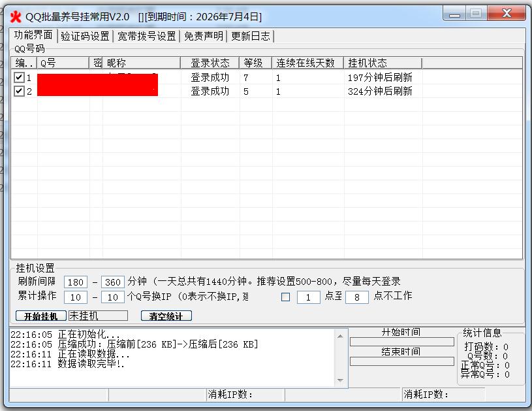Click the 异常Q号 statistic
532x411 pixels.
point(485,374)
